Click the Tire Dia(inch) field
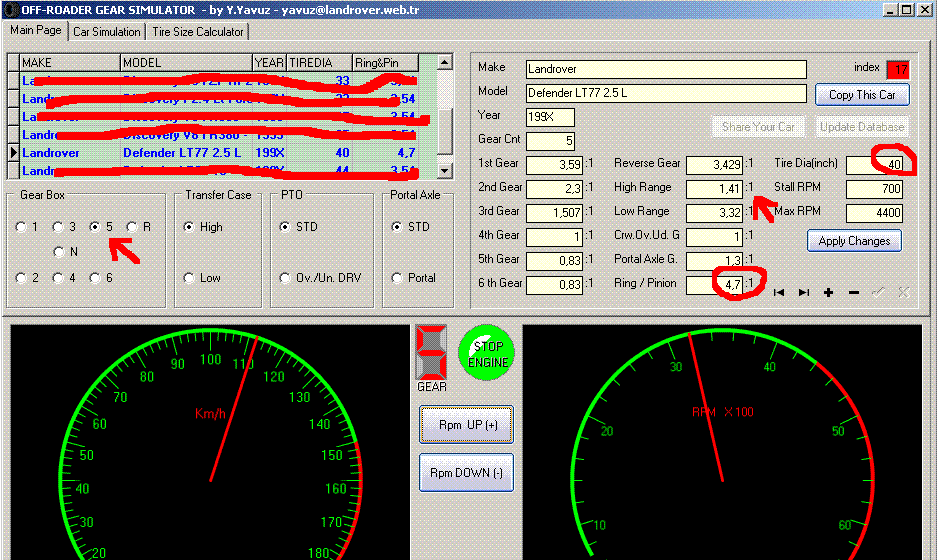This screenshot has width=937, height=560. pos(874,165)
